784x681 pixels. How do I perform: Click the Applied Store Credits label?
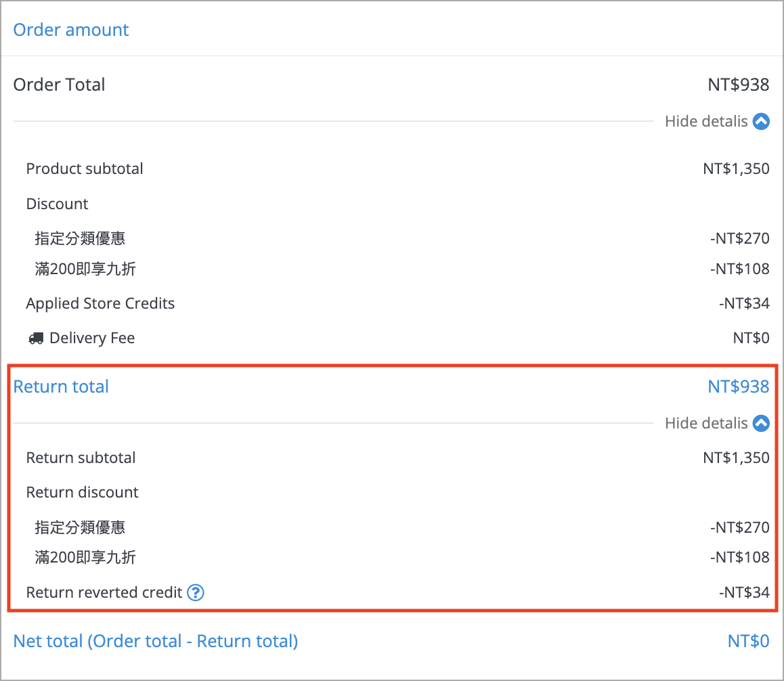(100, 303)
